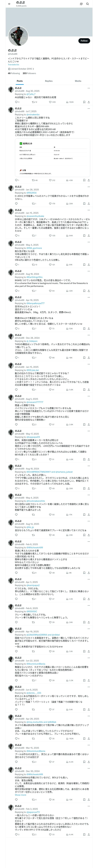Open more options menu on the Jul 7, 2025 post
This screenshot has height=868, width=98.
point(89,109)
